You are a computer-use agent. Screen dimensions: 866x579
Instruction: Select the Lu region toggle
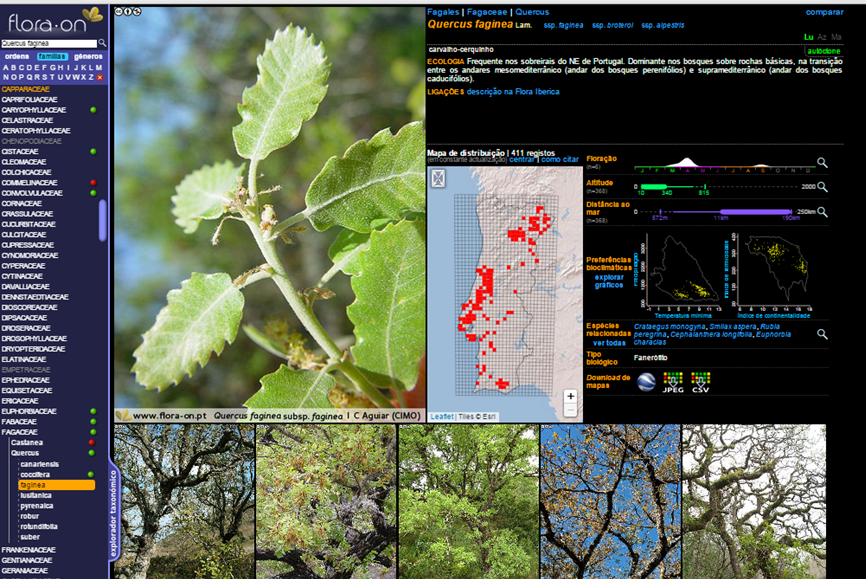click(x=809, y=37)
